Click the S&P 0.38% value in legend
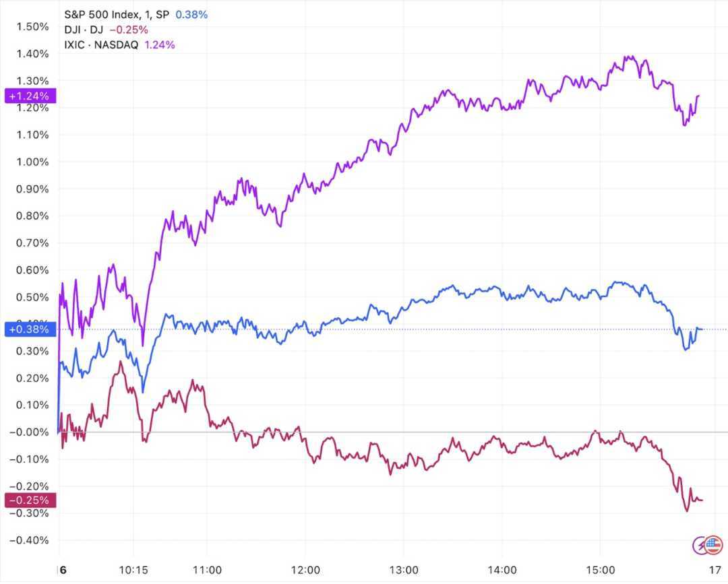 [191, 14]
